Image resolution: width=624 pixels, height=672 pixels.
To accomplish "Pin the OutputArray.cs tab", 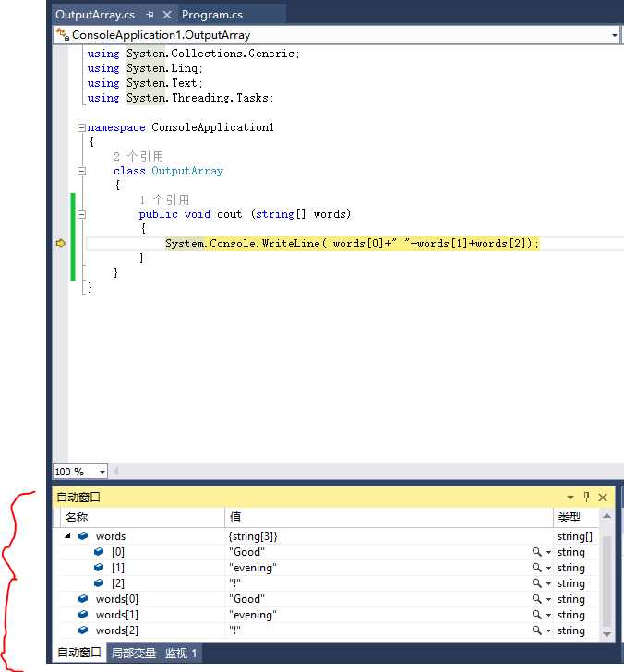I will [x=150, y=15].
